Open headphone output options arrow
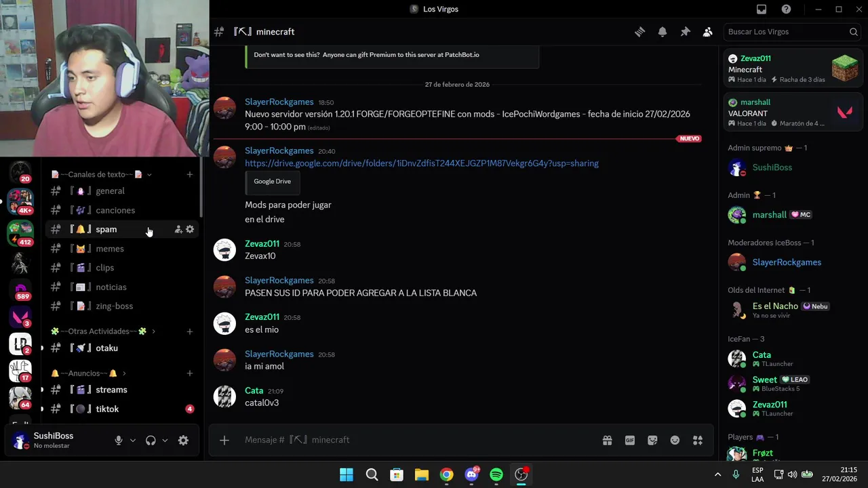This screenshot has height=488, width=868. (165, 441)
